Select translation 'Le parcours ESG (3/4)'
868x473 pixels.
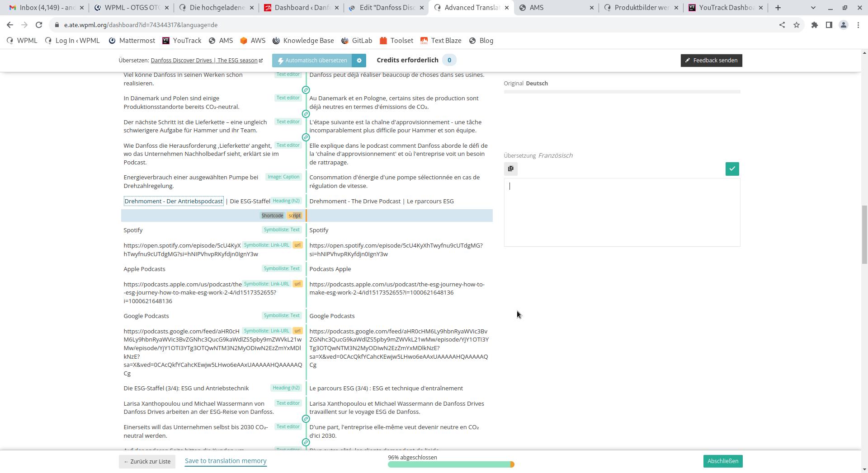[386, 388]
